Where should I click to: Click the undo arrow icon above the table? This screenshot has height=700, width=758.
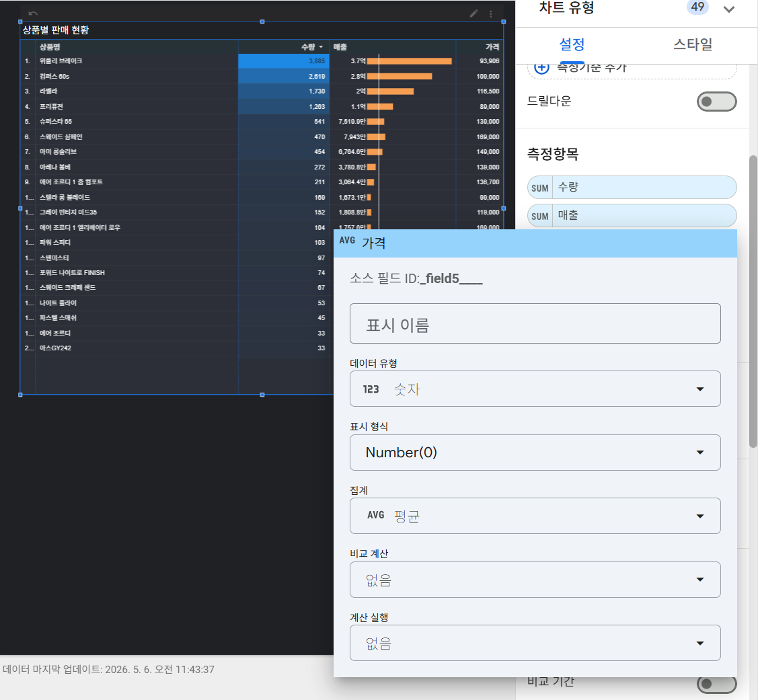(33, 13)
